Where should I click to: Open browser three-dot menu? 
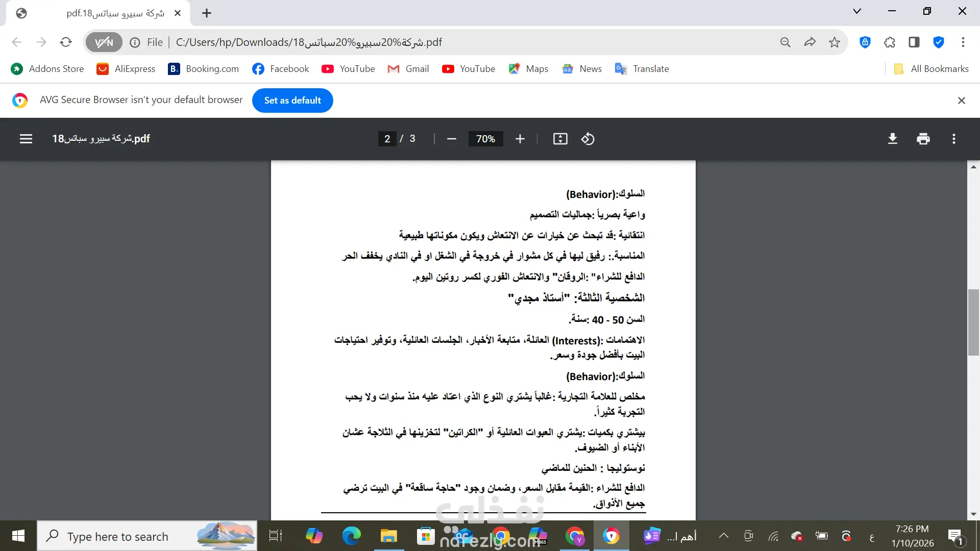click(963, 42)
